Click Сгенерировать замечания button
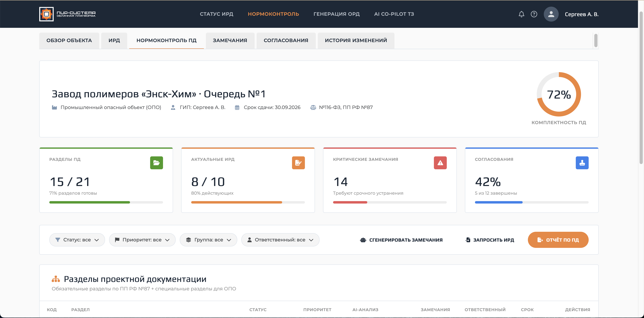This screenshot has width=644, height=318. (x=401, y=240)
